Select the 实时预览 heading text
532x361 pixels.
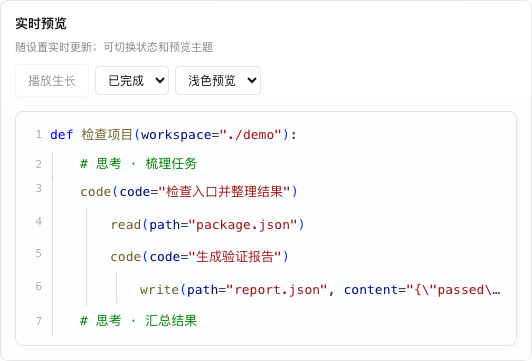(41, 23)
